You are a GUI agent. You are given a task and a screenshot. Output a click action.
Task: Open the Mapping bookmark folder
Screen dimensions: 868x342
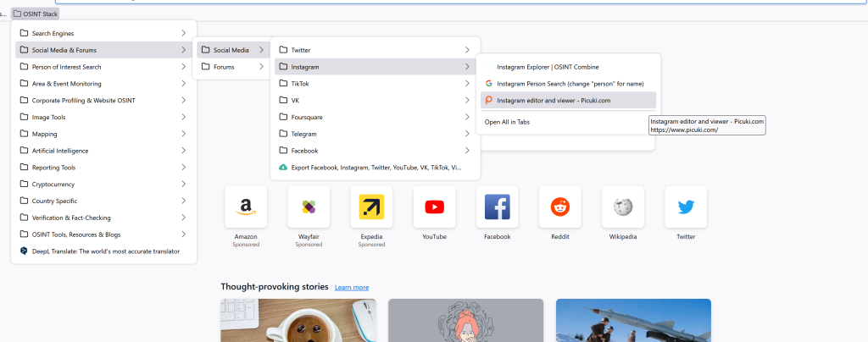[103, 134]
